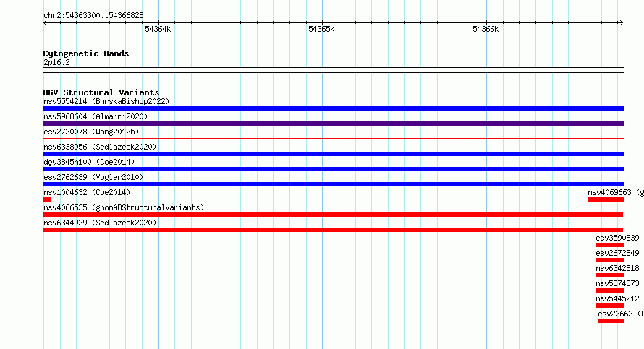The height and width of the screenshot is (349, 644).
Task: Click the red bar under nsv6342818
Action: [610, 275]
